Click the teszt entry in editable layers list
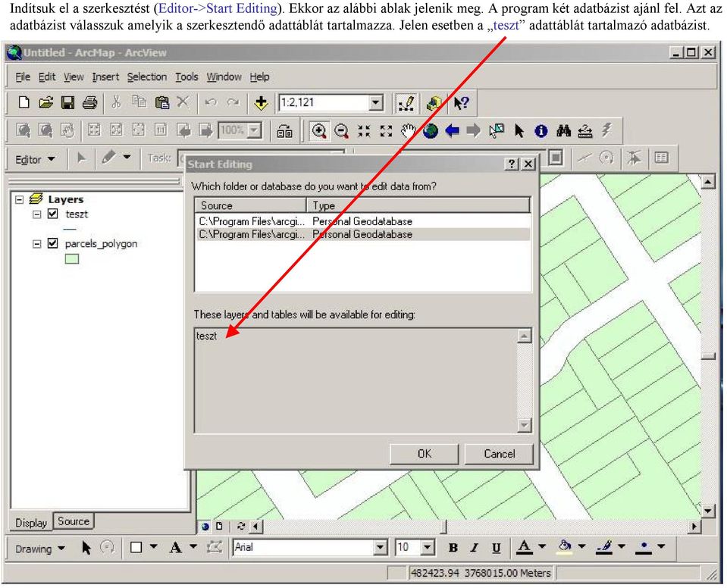Screen dimensions: 727x588 [x=206, y=336]
